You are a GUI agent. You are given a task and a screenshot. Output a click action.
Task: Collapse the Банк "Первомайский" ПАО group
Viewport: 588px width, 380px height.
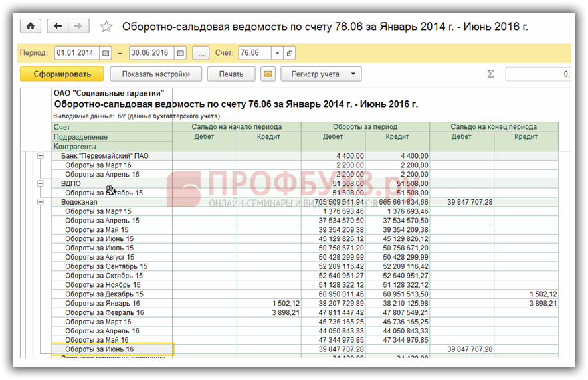point(39,155)
